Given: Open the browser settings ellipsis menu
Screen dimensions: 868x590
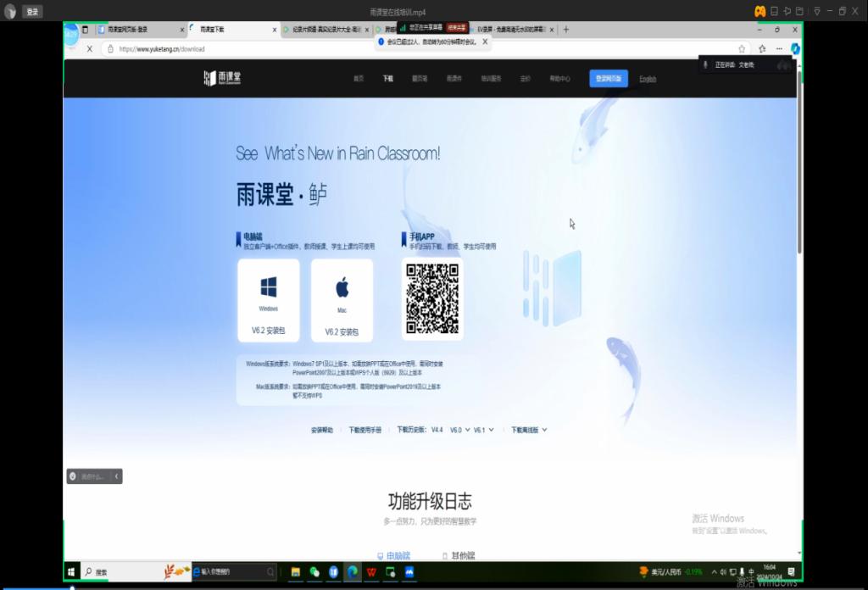Looking at the screenshot, I should pos(780,49).
